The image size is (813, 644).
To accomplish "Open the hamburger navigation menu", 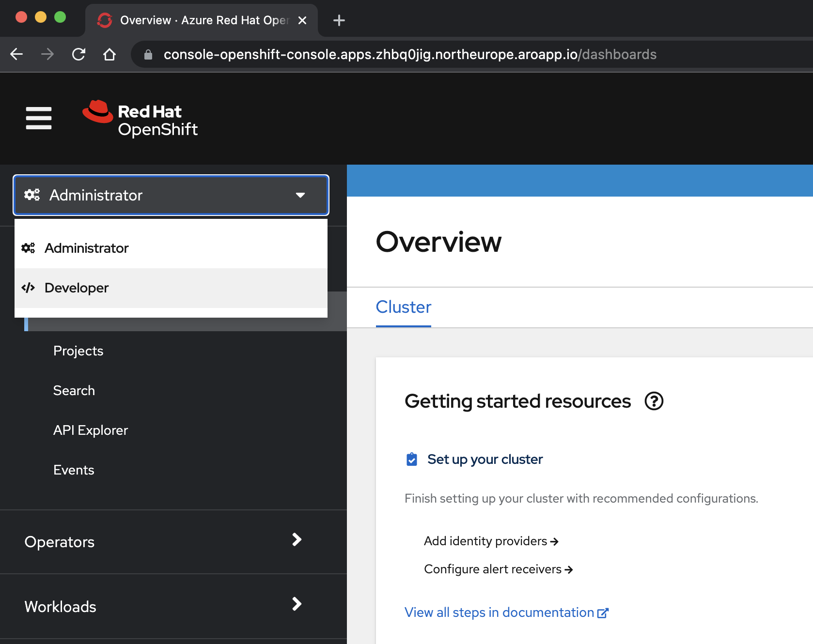I will (38, 118).
